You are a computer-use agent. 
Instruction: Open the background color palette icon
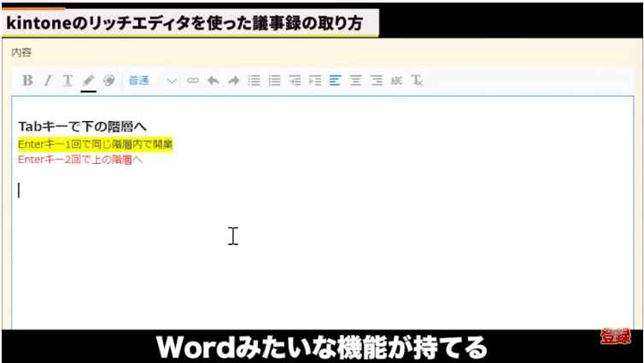(x=108, y=80)
